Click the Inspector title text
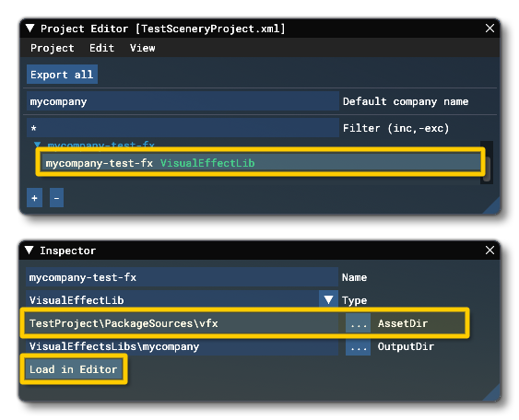Image resolution: width=519 pixels, height=420 pixels. pyautogui.click(x=68, y=251)
